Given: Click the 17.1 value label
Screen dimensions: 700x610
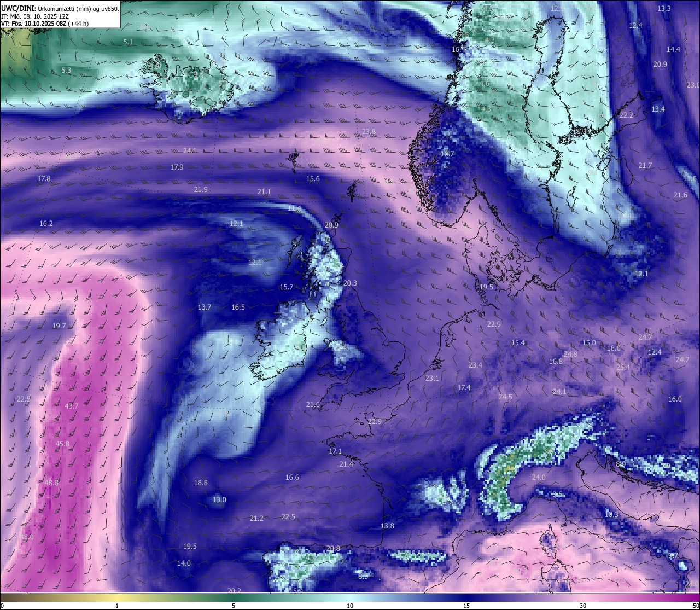Looking at the screenshot, I should coord(335,451).
